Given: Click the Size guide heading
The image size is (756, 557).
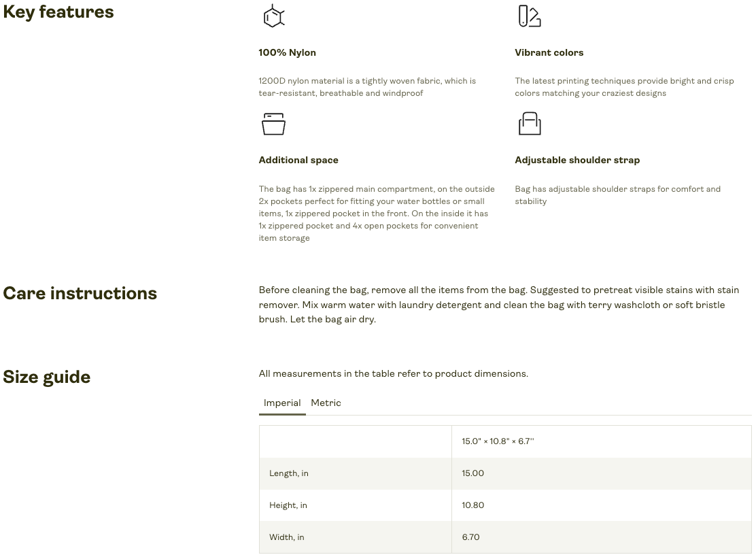Looking at the screenshot, I should (x=47, y=377).
